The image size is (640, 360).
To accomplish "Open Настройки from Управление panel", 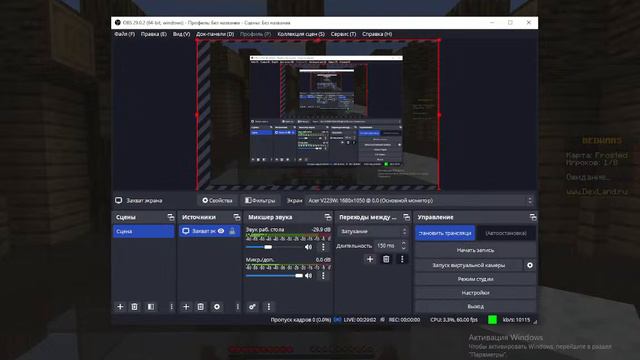I will (475, 293).
